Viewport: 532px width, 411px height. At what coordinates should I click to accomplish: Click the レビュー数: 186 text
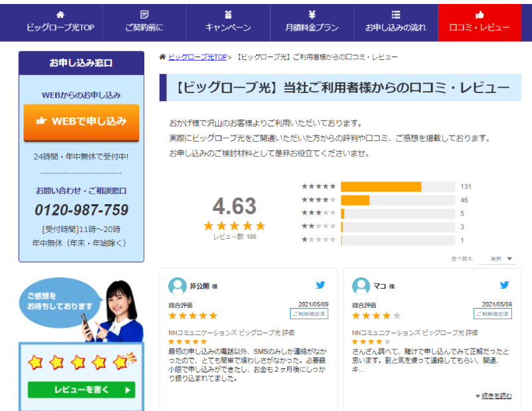pos(235,237)
